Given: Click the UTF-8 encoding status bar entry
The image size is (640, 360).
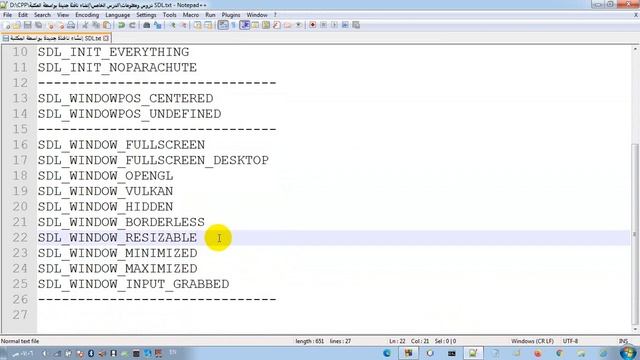Looking at the screenshot, I should [x=570, y=341].
